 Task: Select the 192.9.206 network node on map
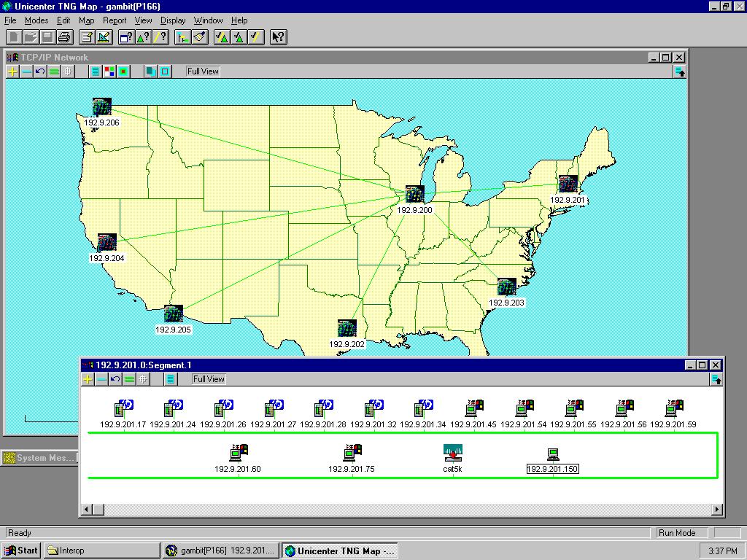coord(101,107)
